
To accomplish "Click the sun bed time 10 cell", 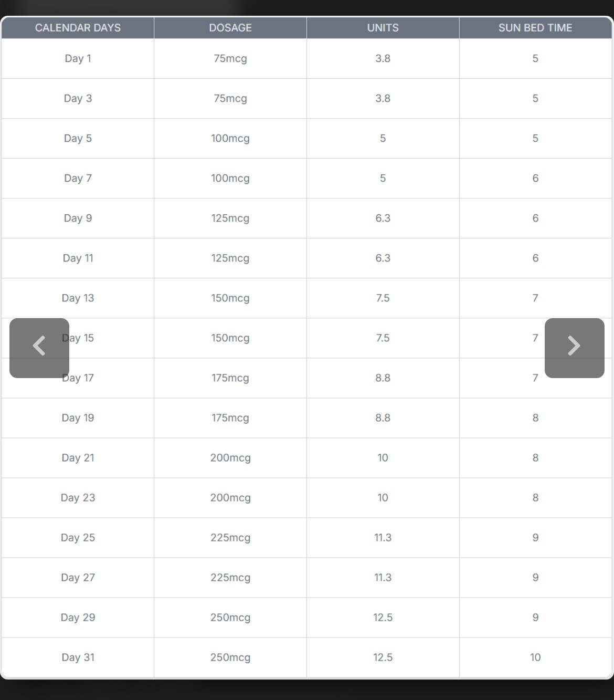I will (535, 657).
